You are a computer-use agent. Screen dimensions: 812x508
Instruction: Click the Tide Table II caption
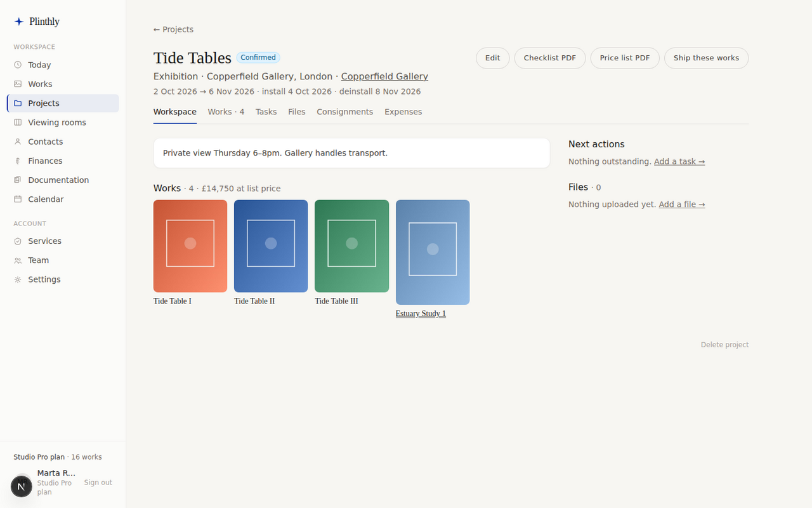coord(254,301)
